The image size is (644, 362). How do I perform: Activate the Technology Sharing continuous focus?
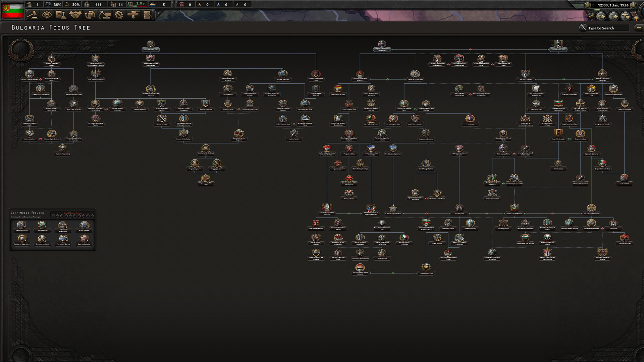click(x=63, y=239)
